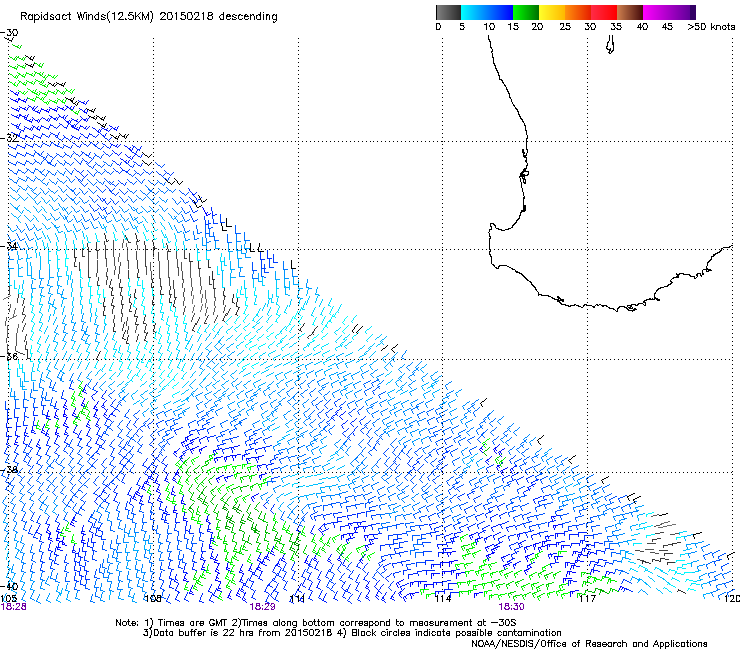Click the cyan-blue 5-15 knots legend segment

tap(487, 12)
